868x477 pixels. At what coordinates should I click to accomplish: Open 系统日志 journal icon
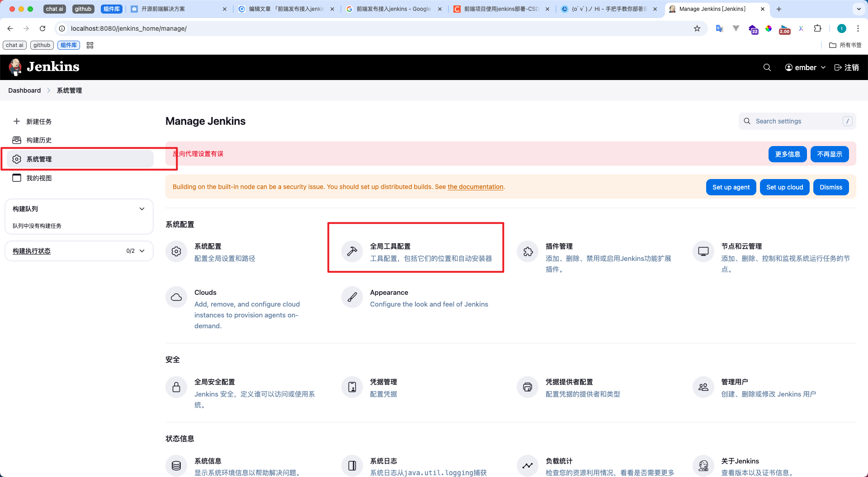tap(352, 466)
